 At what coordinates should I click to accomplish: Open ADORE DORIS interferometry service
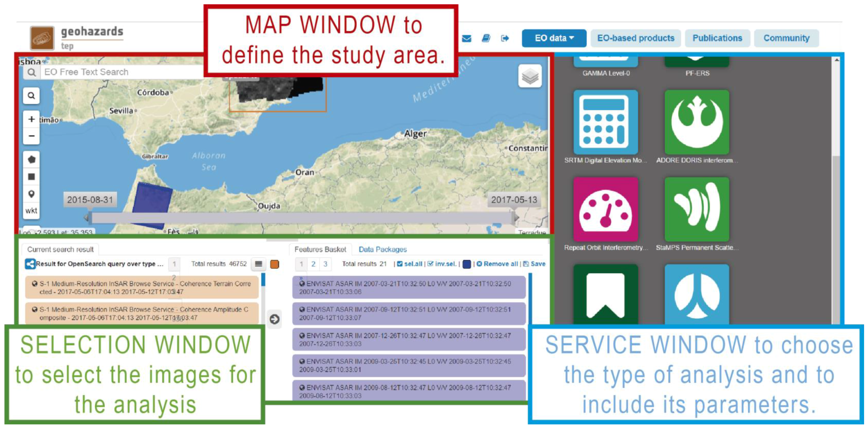click(697, 122)
